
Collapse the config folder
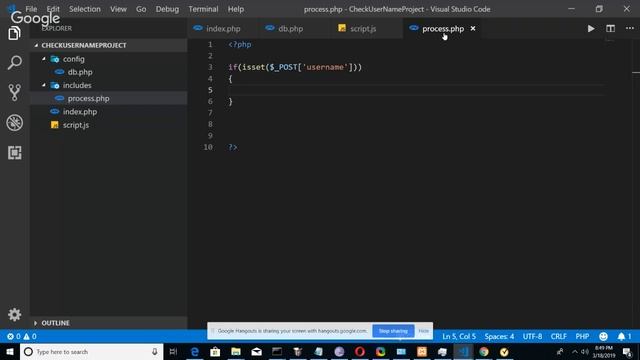pyautogui.click(x=44, y=59)
